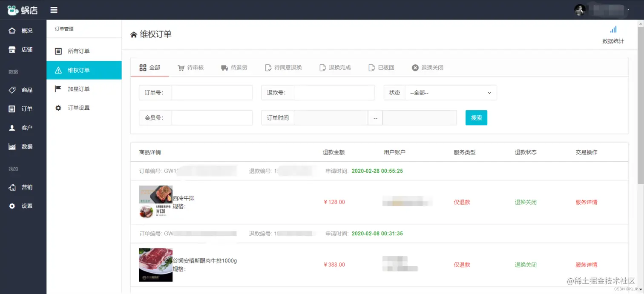644x294 pixels.
Task: Click the 订单号 input field
Action: tap(212, 92)
